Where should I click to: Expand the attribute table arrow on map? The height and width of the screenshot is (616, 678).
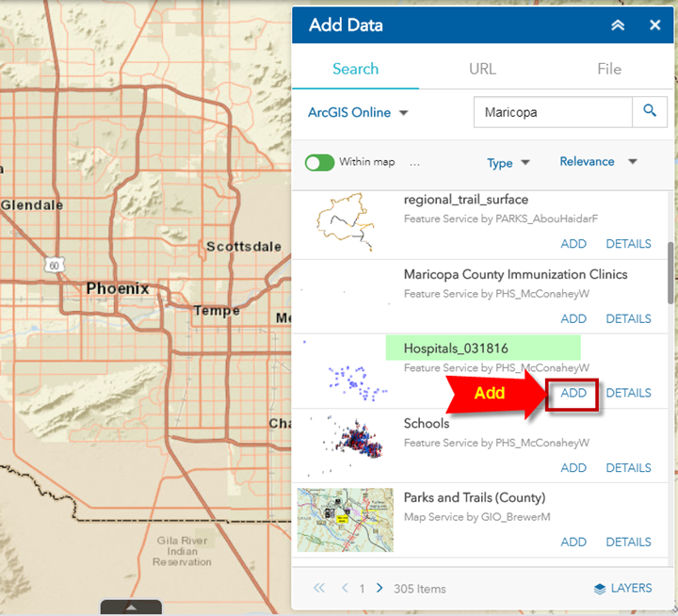click(x=132, y=608)
